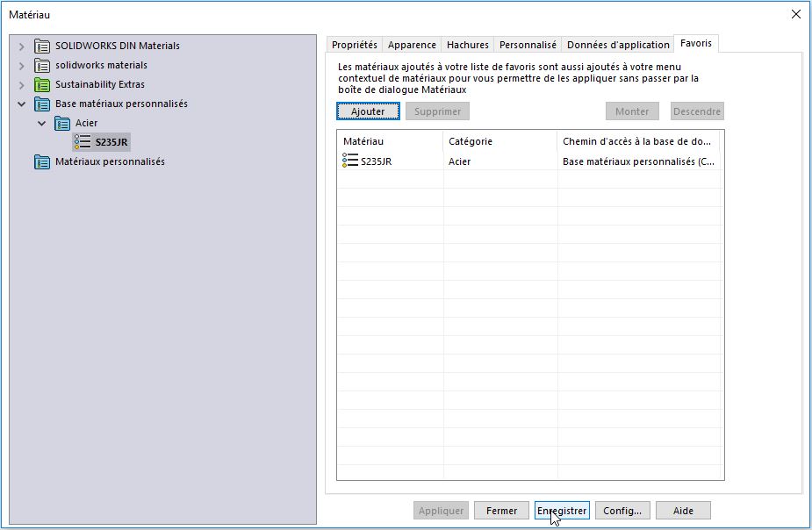The image size is (812, 530).
Task: Open the Apparence tab
Action: pyautogui.click(x=412, y=45)
